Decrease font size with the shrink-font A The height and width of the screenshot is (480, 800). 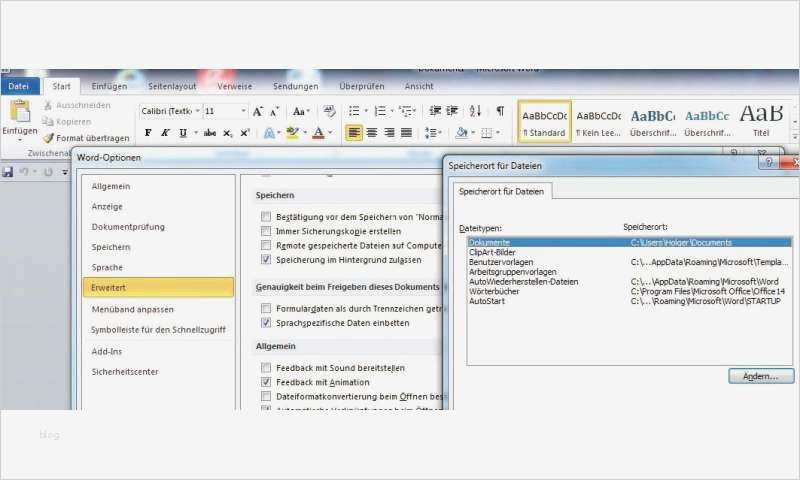[274, 111]
